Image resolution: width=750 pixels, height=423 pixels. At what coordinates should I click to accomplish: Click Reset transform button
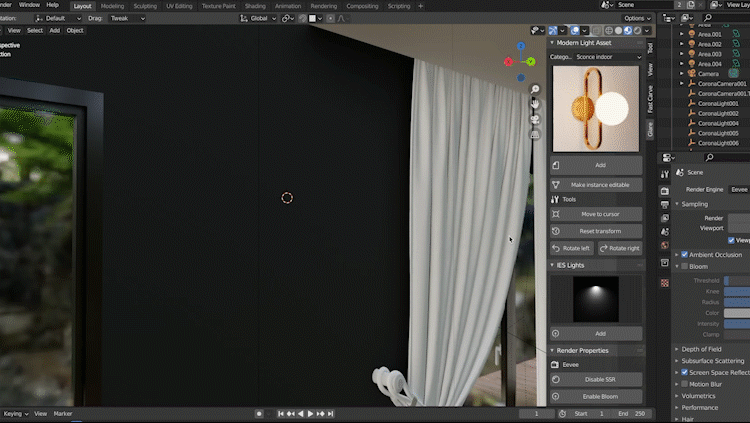click(x=596, y=231)
